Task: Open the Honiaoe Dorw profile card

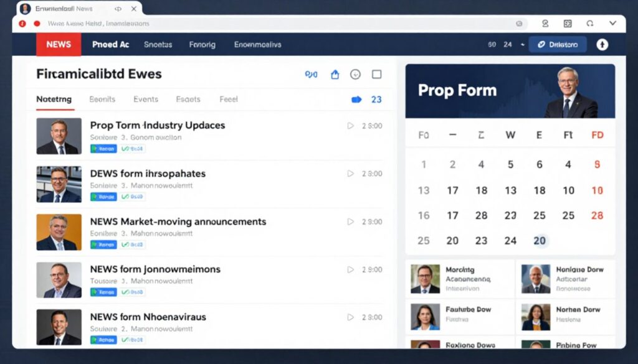Action: pyautogui.click(x=566, y=279)
